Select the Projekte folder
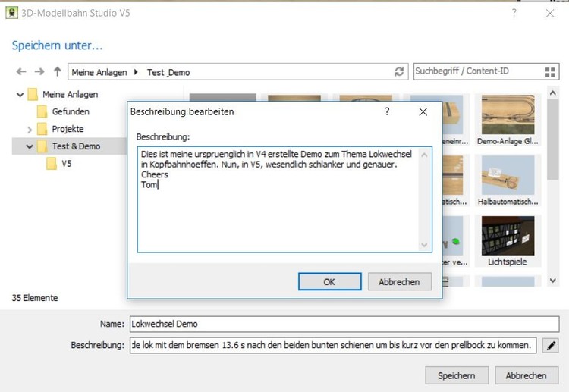Screen dimensions: 569x392 (68, 129)
